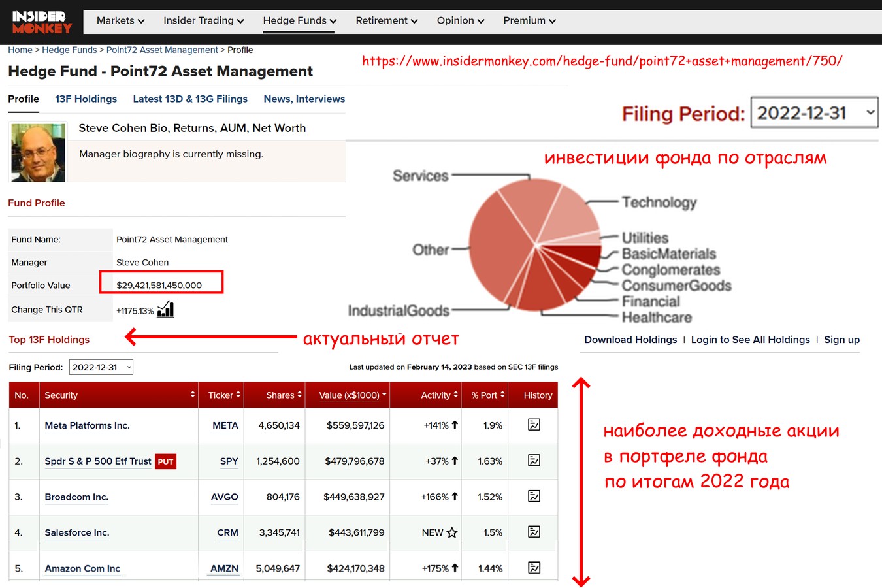Click the CRM ticker link
This screenshot has height=588, width=882.
click(227, 533)
